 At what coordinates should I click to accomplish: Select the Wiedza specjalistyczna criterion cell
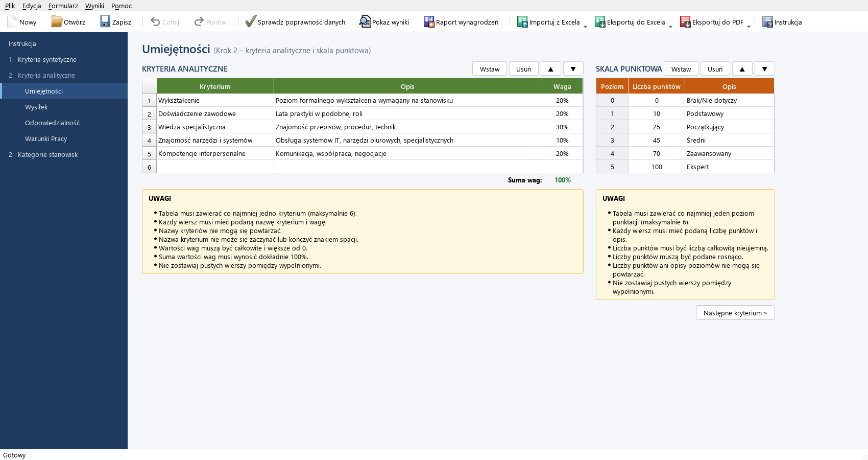(x=215, y=127)
